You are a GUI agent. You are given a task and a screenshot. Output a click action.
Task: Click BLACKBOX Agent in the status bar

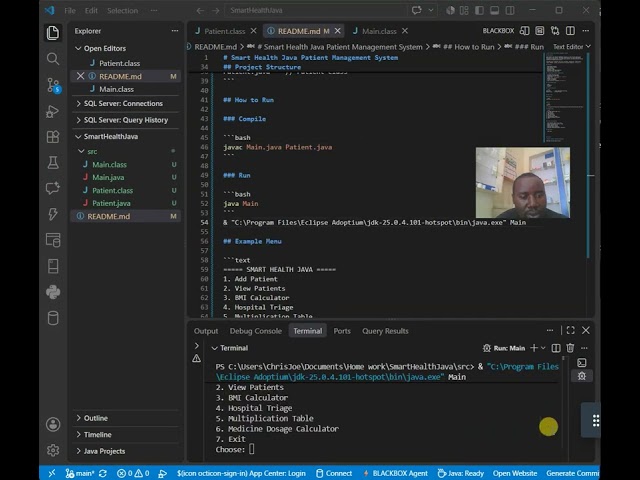click(x=396, y=473)
